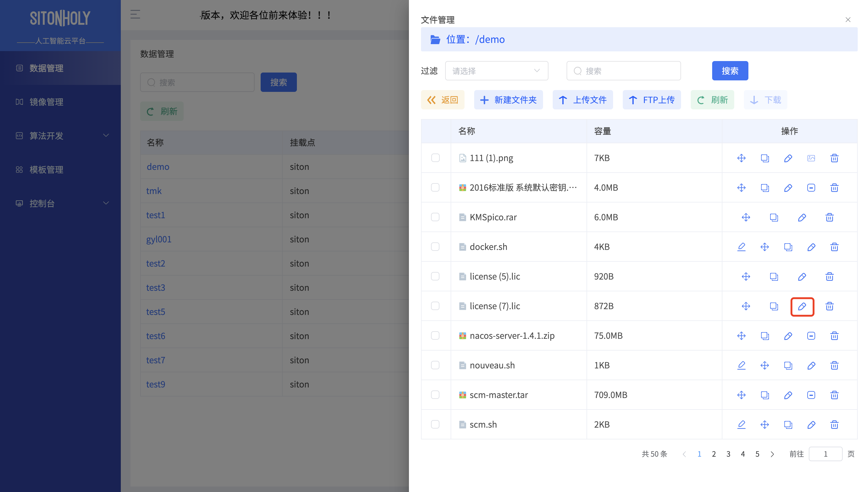Preview image icon for 111 (1).png

[x=811, y=158]
